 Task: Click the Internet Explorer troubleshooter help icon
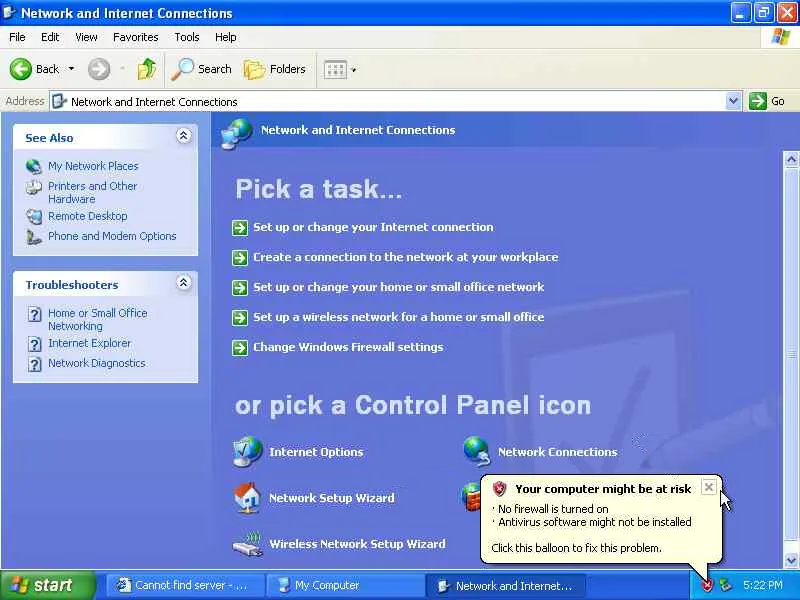(x=34, y=344)
